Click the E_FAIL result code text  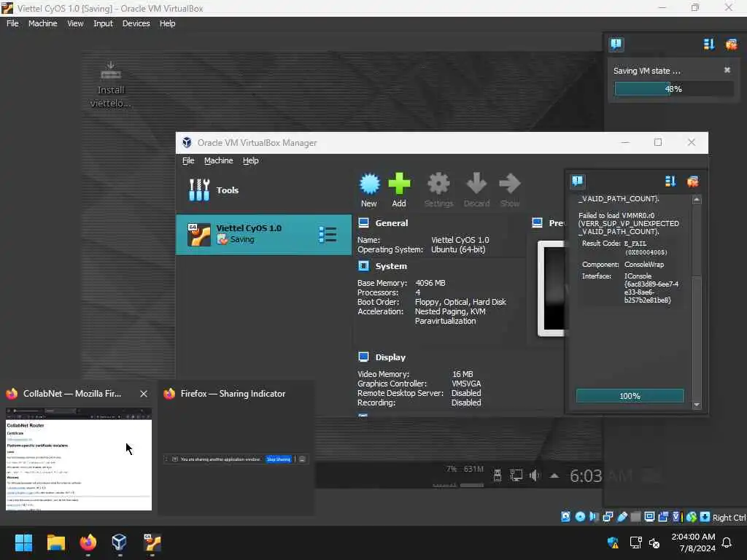click(x=635, y=244)
